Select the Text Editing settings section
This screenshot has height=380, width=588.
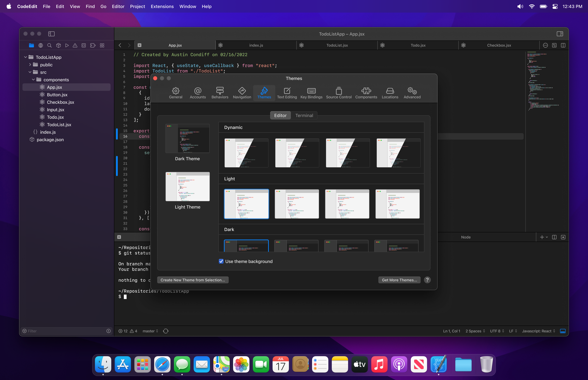tap(287, 93)
